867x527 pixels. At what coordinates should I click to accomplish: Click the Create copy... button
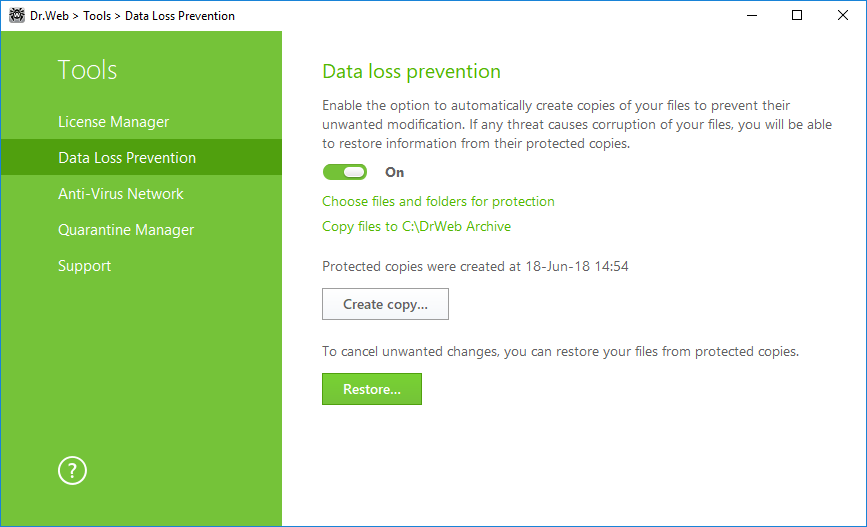[x=385, y=304]
